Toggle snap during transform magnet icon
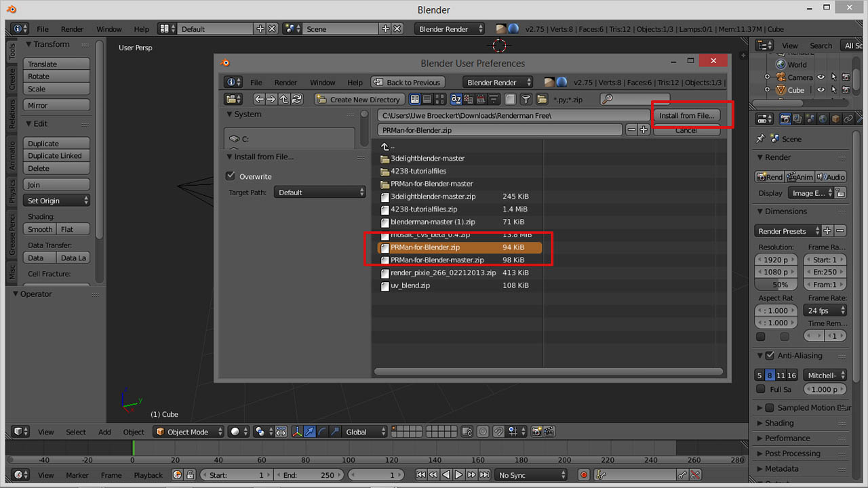Viewport: 868px width, 488px height. pos(498,432)
